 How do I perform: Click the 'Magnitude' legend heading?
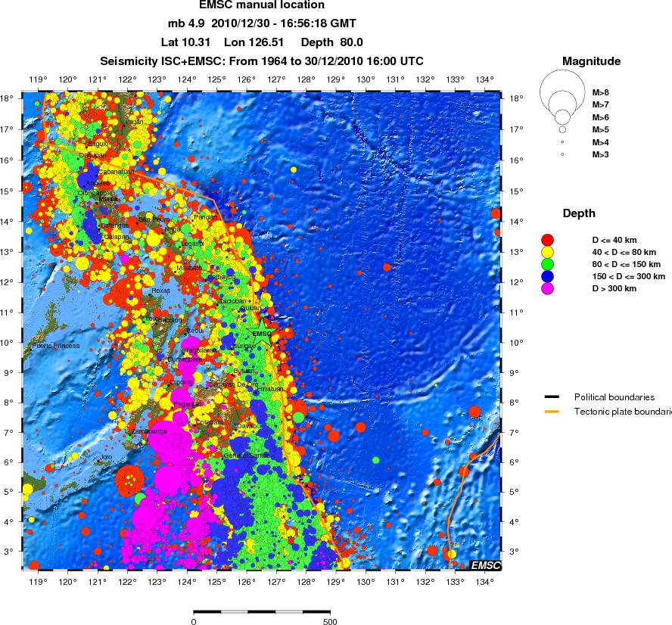[x=592, y=61]
